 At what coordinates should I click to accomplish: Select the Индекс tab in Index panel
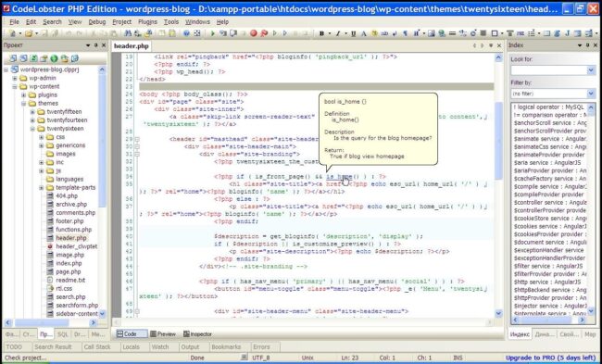[520, 334]
